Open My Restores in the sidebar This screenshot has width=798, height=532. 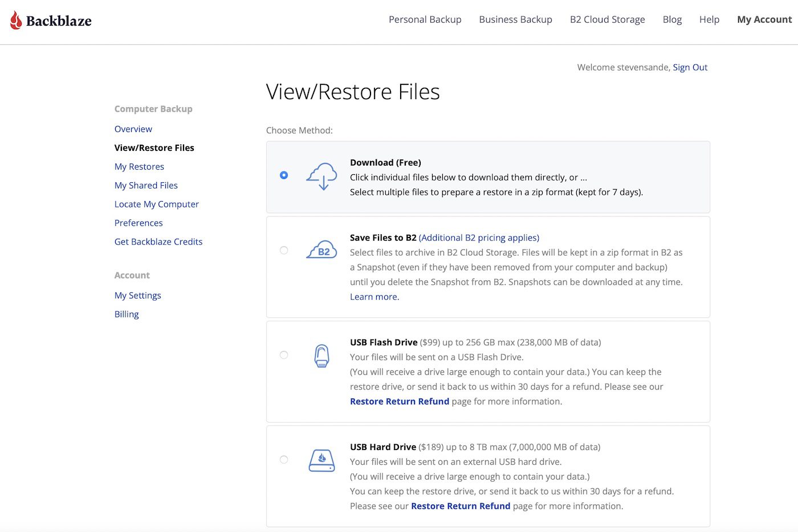(x=139, y=166)
